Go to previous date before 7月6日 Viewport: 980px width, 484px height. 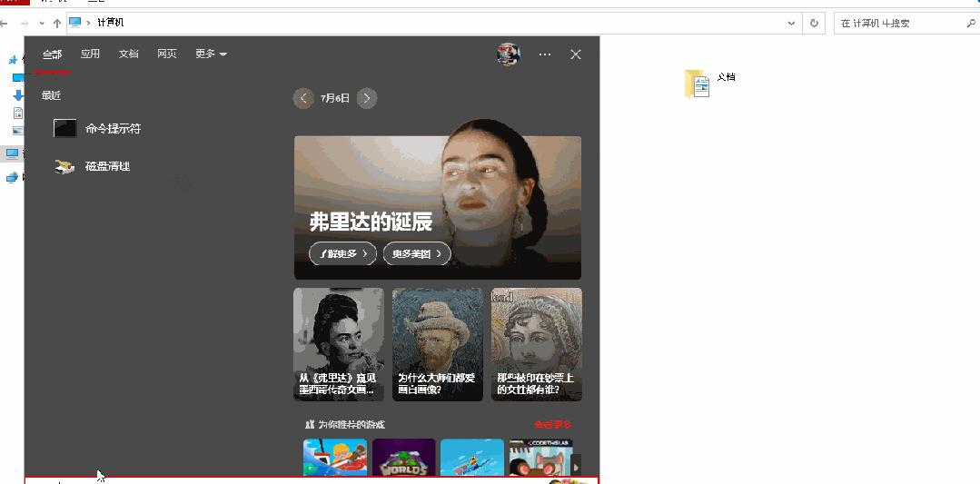303,98
